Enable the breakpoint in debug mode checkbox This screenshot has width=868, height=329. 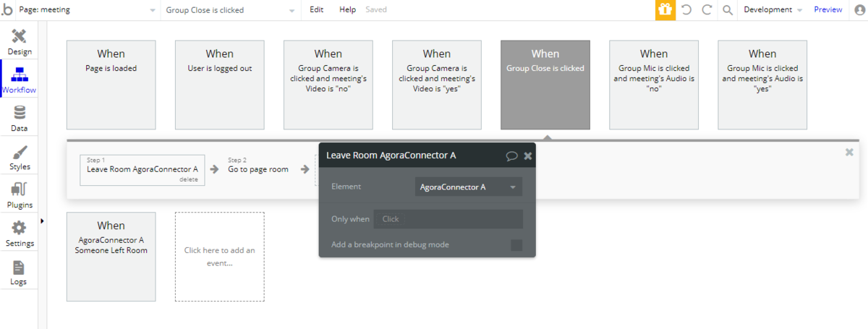[x=516, y=245]
